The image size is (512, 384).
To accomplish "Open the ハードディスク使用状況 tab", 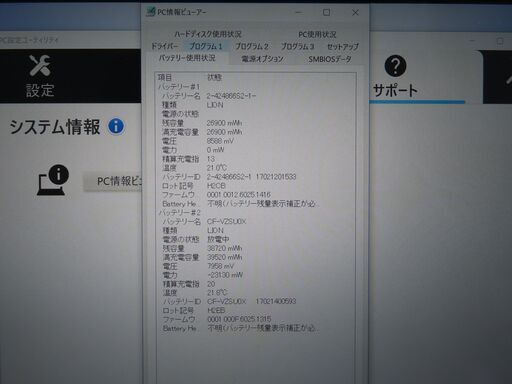I will 208,34.
